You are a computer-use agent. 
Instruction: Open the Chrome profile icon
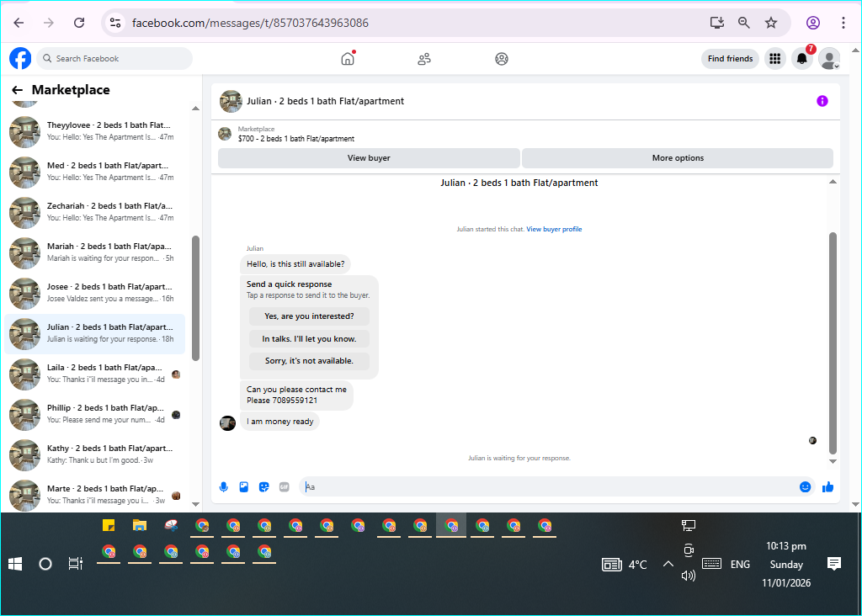[x=813, y=23]
